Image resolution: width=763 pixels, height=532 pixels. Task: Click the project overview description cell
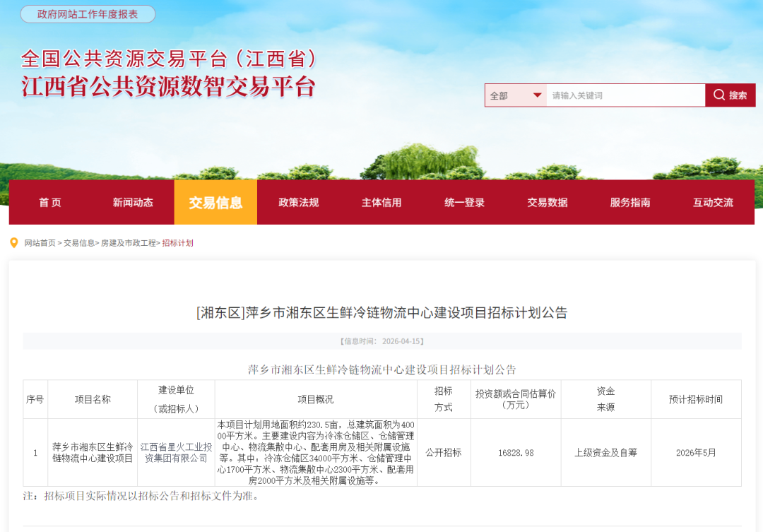316,453
